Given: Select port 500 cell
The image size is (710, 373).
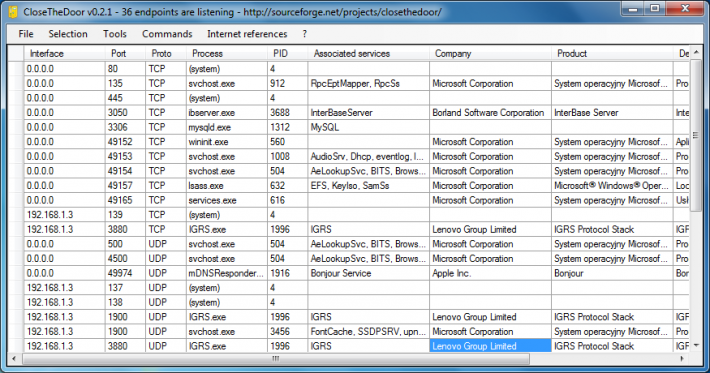Looking at the screenshot, I should click(x=125, y=244).
